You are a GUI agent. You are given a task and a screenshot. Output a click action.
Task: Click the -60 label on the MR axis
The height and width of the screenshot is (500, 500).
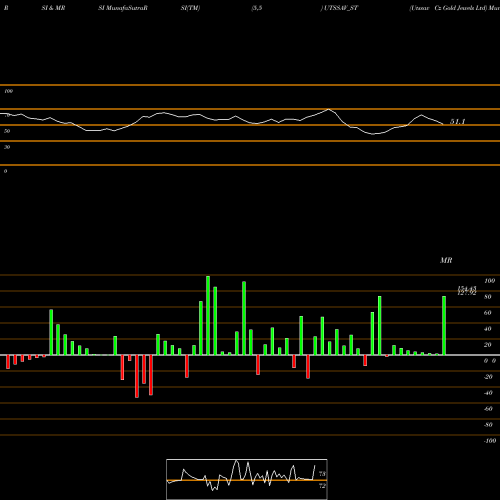tap(488, 409)
